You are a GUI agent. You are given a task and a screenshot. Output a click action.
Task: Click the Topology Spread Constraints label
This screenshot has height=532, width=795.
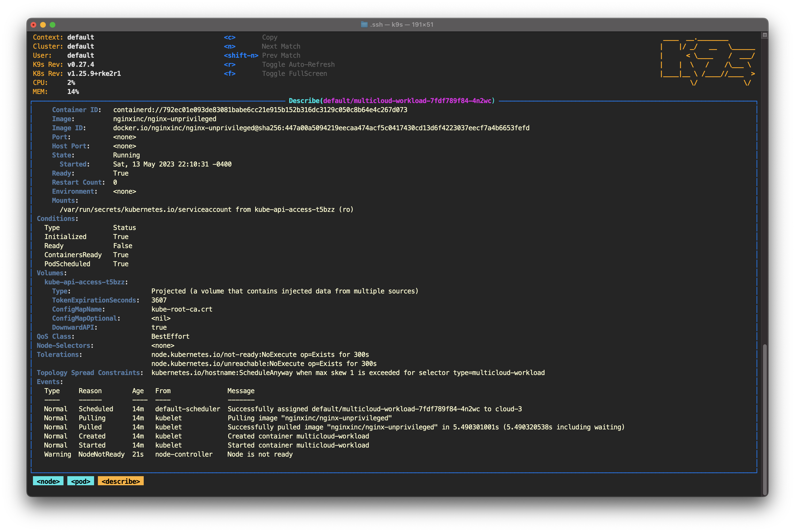(x=90, y=373)
